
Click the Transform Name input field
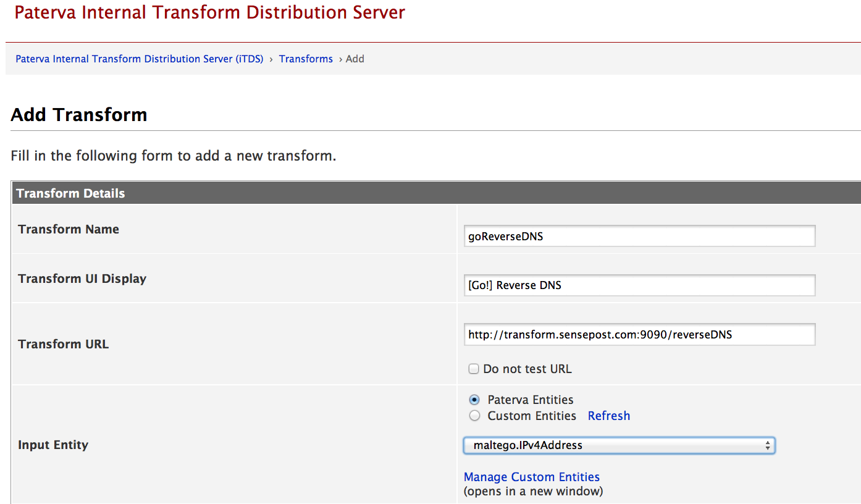pos(639,236)
